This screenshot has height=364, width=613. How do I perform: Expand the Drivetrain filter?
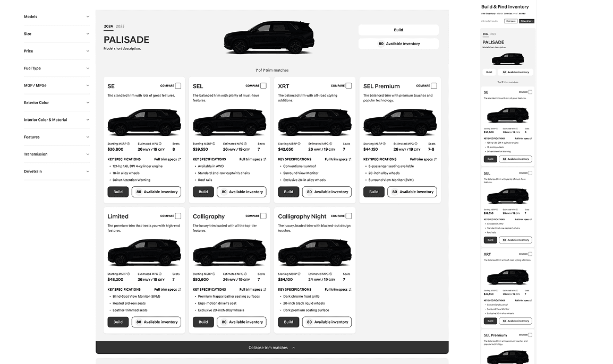point(57,171)
